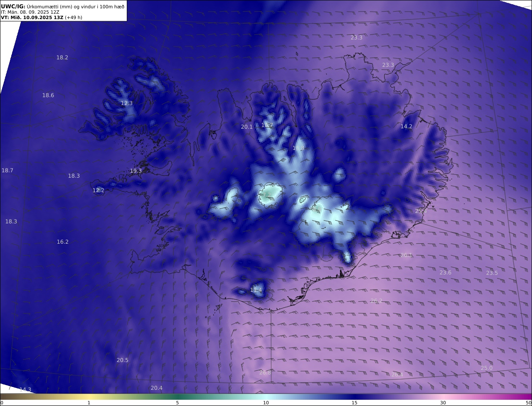532x406 pixels.
Task: Click the colorbar tick labeled 30
Action: [443, 403]
